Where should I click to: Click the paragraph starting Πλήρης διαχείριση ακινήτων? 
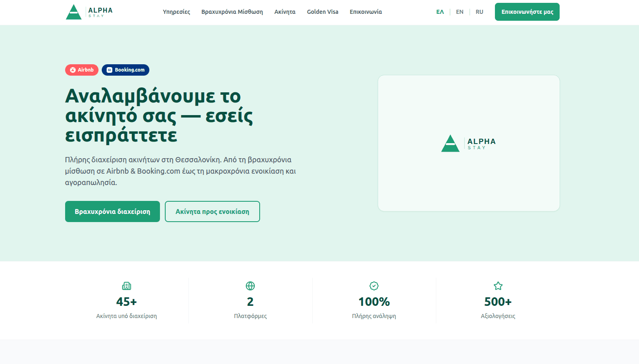pos(181,171)
